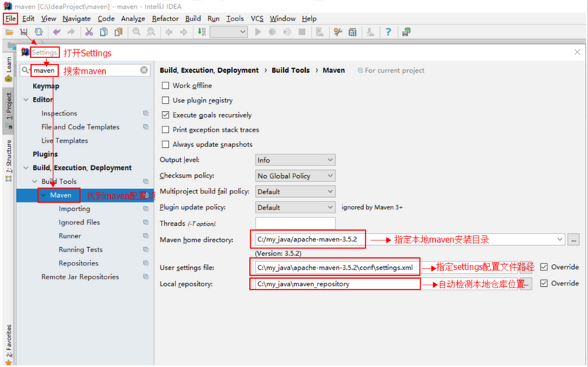Open the Checksum policy dropdown
This screenshot has width=588, height=367.
click(x=295, y=176)
